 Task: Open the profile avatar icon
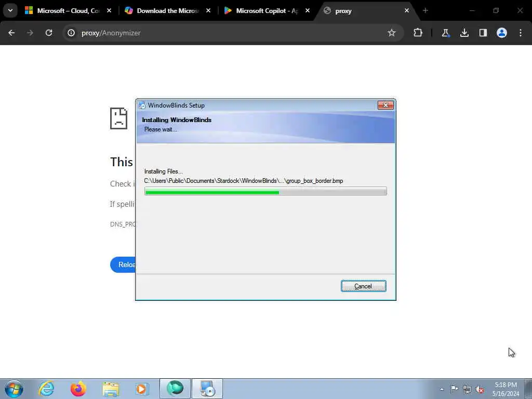pos(502,33)
